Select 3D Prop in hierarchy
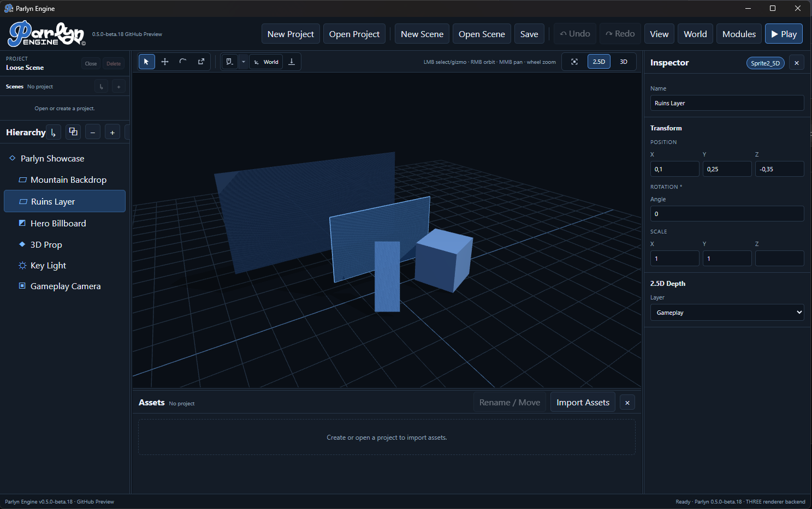The image size is (812, 509). (64, 244)
